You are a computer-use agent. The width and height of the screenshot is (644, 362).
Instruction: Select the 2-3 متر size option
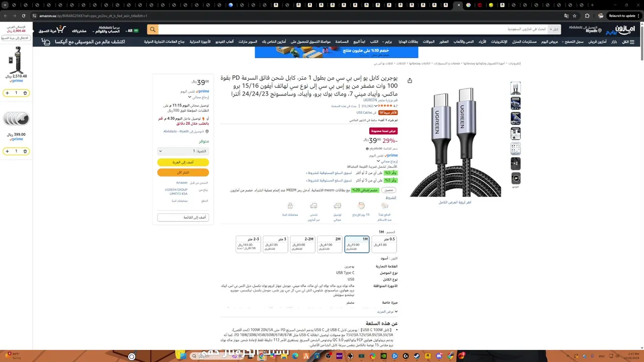click(248, 244)
